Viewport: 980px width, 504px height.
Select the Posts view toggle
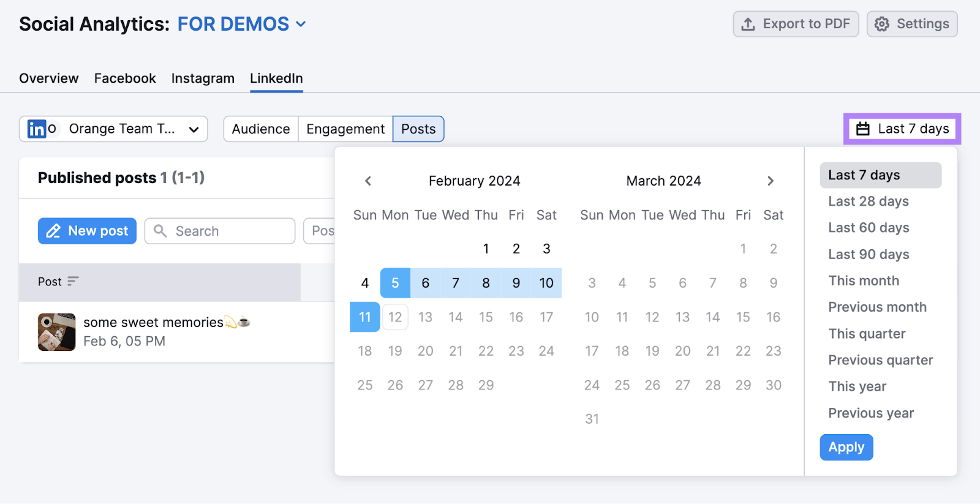[x=418, y=129]
